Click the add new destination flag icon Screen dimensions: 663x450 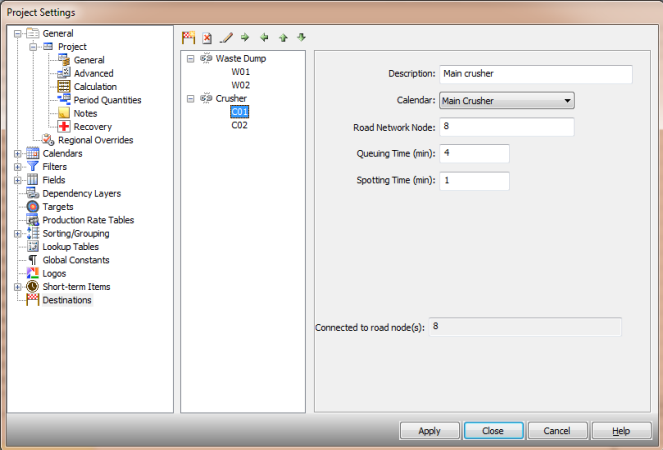(189, 38)
